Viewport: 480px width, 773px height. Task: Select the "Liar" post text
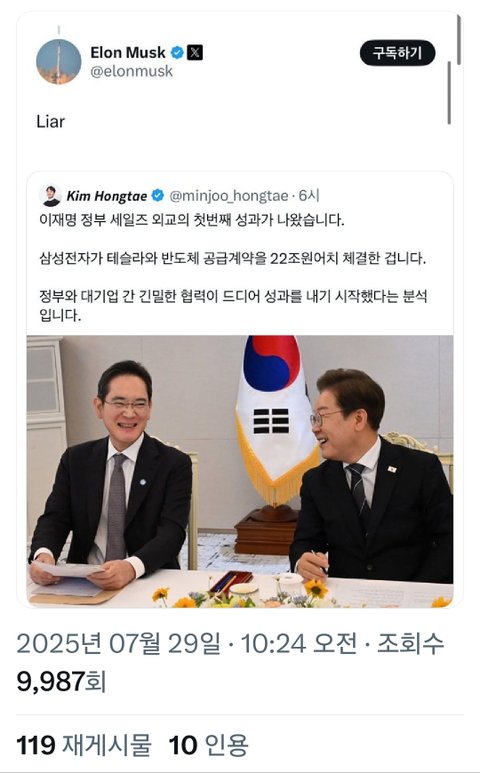(50, 121)
